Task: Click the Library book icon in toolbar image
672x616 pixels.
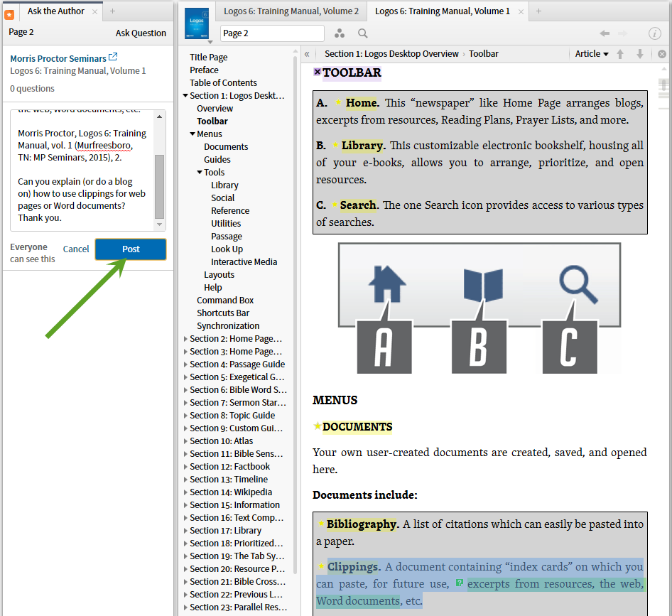Action: coord(483,285)
